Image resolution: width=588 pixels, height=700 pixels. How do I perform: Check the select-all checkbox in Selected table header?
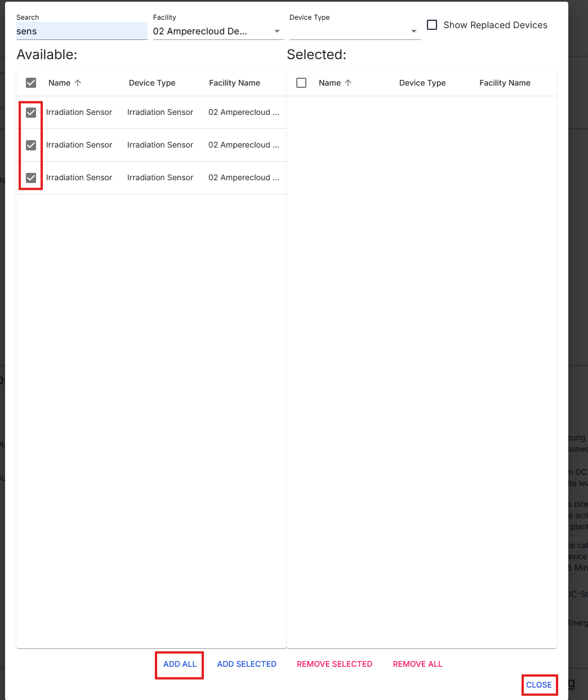click(x=301, y=83)
